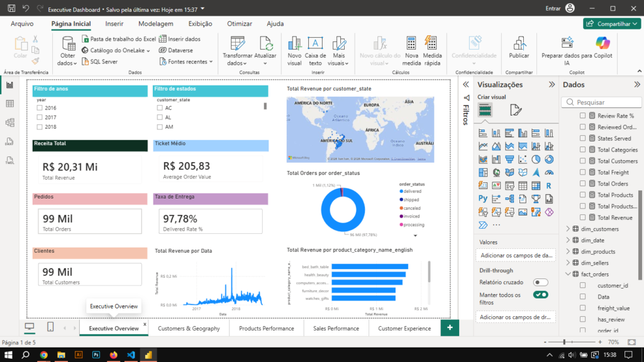This screenshot has height=362, width=644.
Task: Insert the Azure Maps arrow visual
Action: point(536,172)
